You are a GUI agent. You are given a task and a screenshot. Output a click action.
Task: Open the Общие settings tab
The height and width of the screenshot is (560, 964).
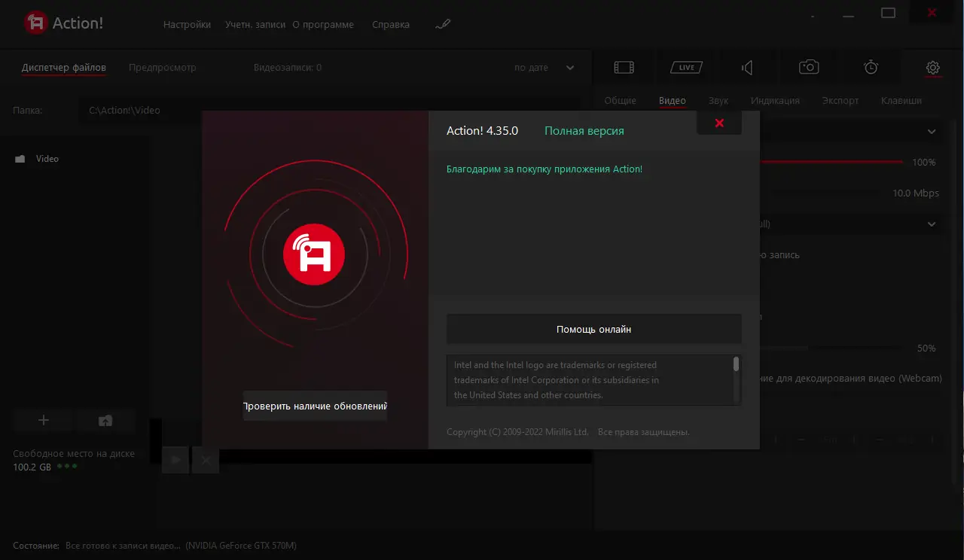620,101
